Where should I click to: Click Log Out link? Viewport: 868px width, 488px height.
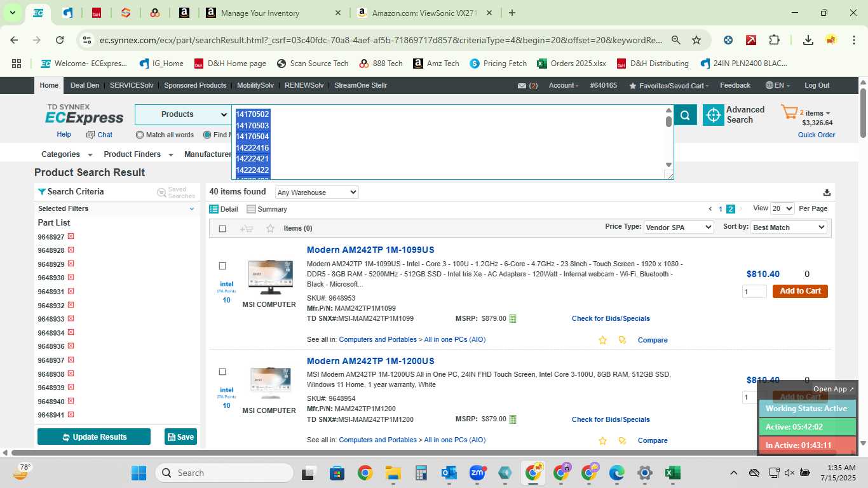point(817,85)
